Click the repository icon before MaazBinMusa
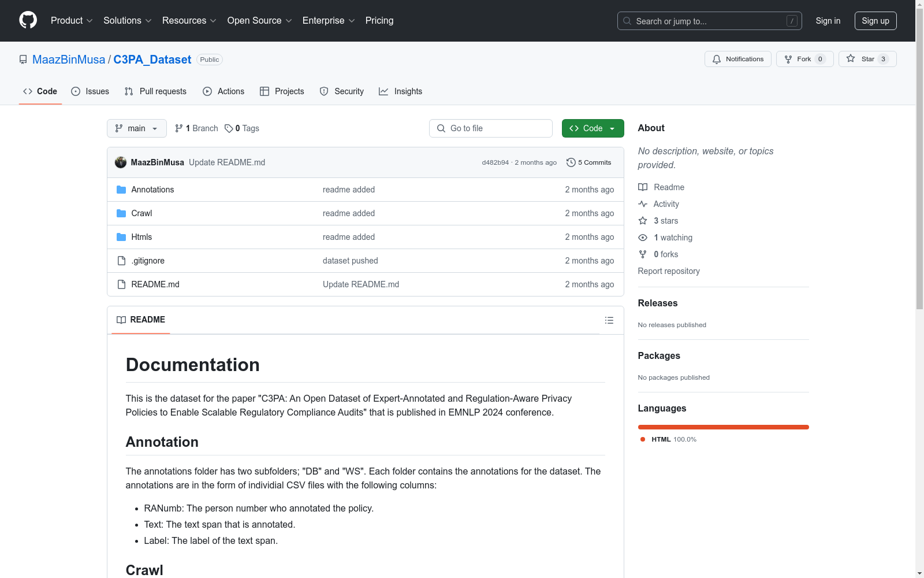This screenshot has width=924, height=578. point(23,60)
